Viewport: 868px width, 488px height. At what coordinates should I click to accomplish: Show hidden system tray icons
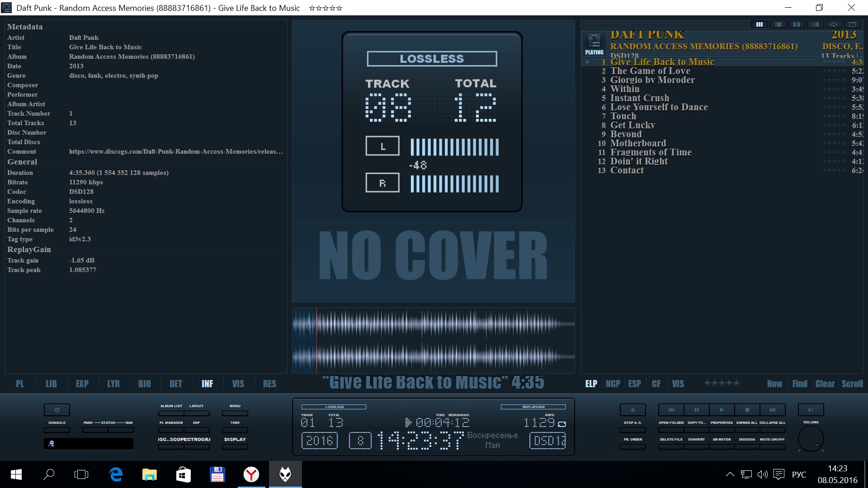tap(730, 474)
